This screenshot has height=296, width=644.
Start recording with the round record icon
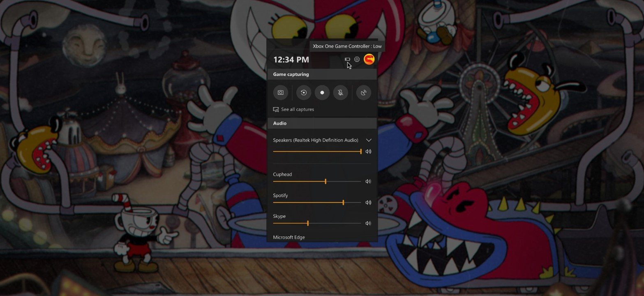point(322,92)
